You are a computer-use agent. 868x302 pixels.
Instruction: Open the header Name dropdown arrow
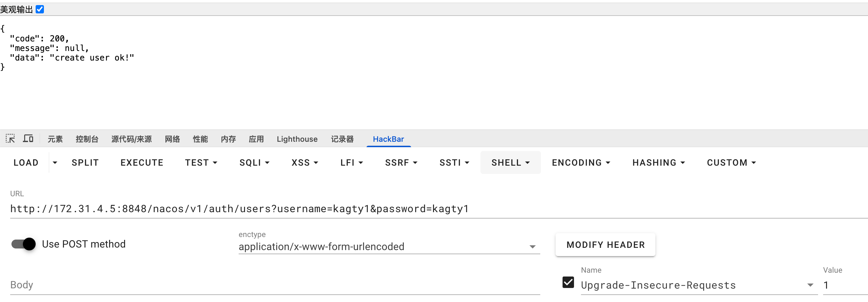(810, 285)
